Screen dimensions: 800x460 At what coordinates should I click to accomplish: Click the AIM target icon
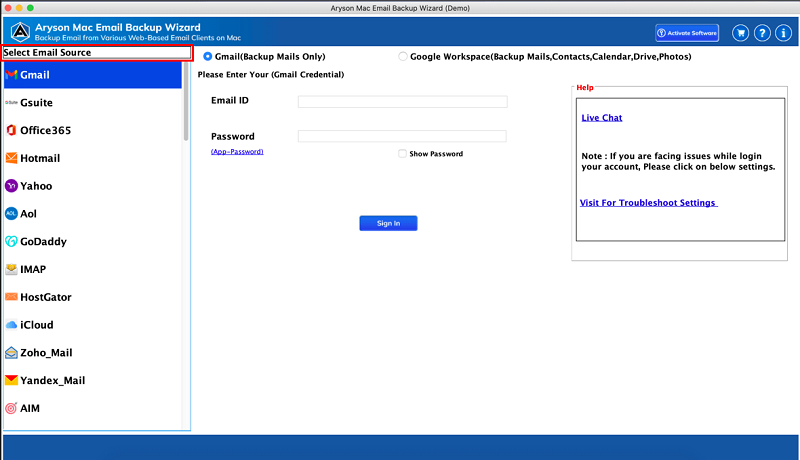pos(11,408)
